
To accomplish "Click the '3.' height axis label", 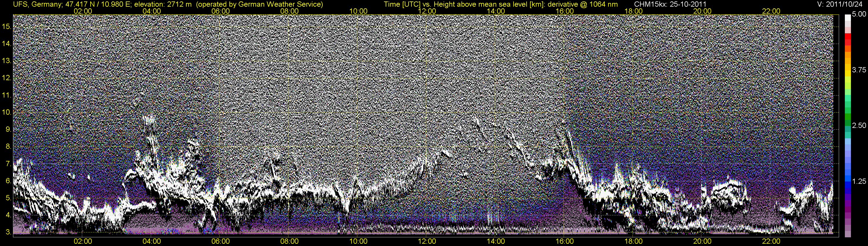I will pyautogui.click(x=8, y=232).
